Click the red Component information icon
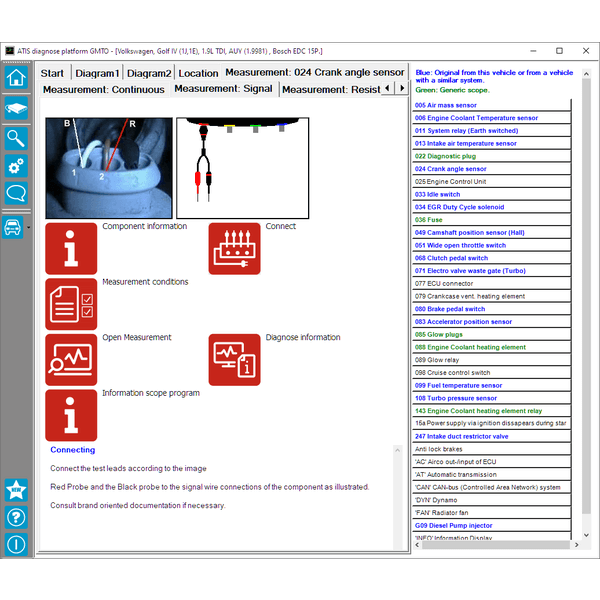Viewport: 600px width, 600px height. point(71,248)
